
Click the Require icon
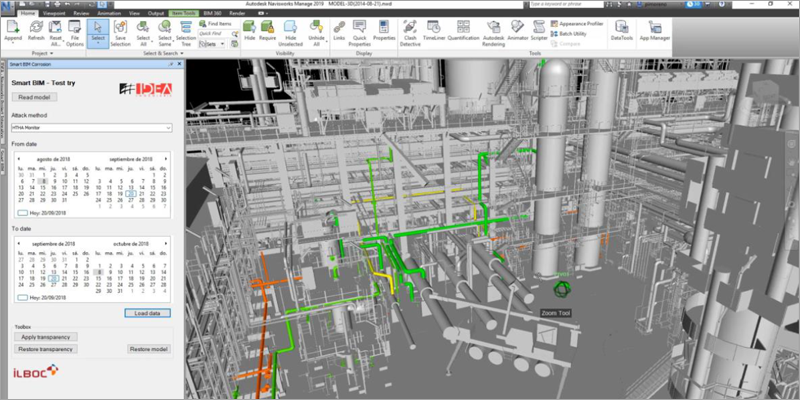pos(267,28)
